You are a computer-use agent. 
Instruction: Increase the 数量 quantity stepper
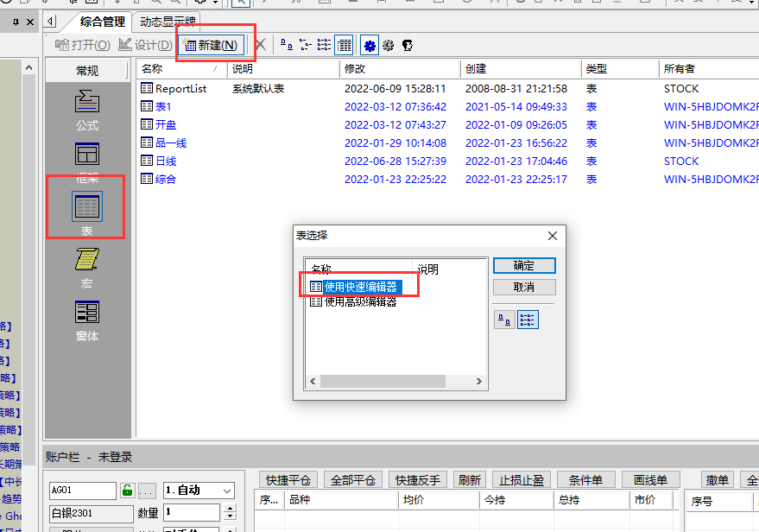coord(231,509)
